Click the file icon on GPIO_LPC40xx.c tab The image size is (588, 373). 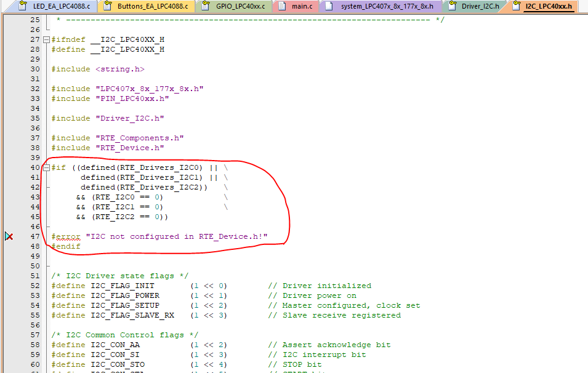click(x=206, y=6)
